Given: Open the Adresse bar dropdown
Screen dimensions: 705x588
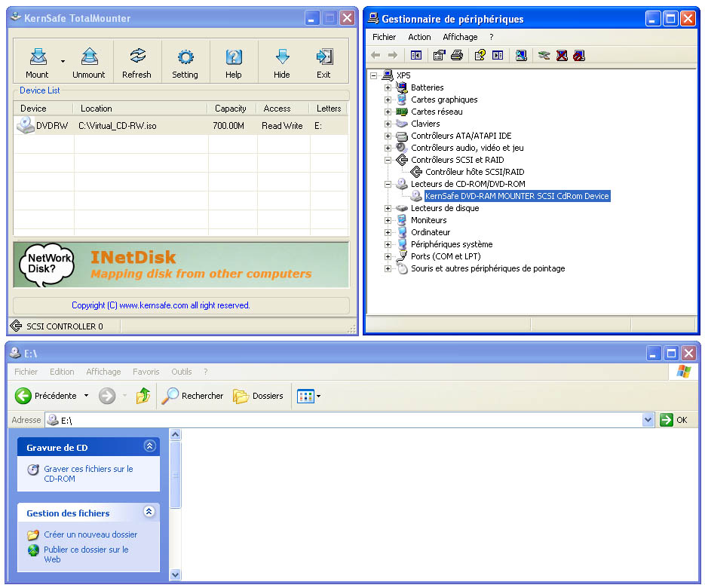Looking at the screenshot, I should pyautogui.click(x=648, y=420).
